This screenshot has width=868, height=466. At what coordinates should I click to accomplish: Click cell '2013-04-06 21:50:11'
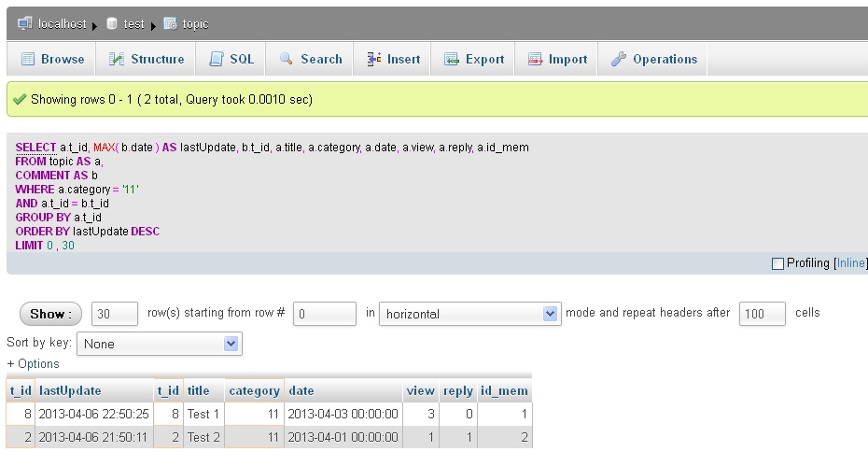pyautogui.click(x=93, y=437)
